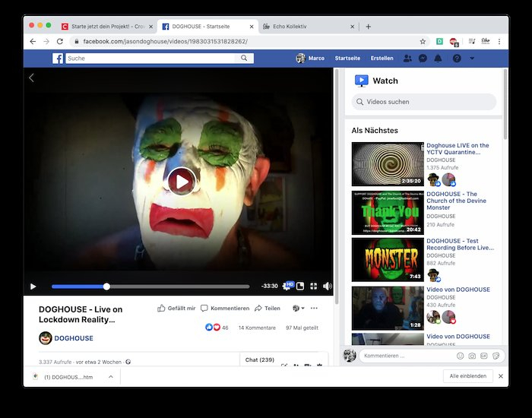
Task: Mute the video volume
Action: 327,287
